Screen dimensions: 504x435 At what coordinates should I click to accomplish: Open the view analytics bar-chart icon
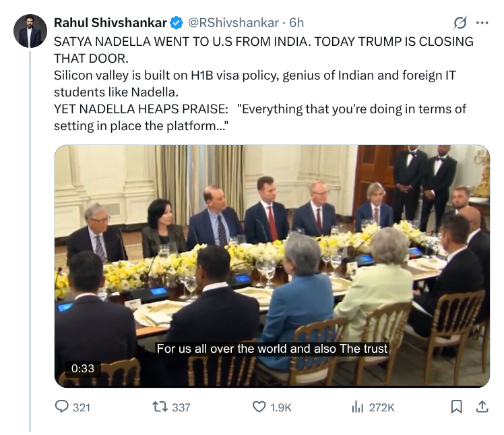(x=358, y=407)
